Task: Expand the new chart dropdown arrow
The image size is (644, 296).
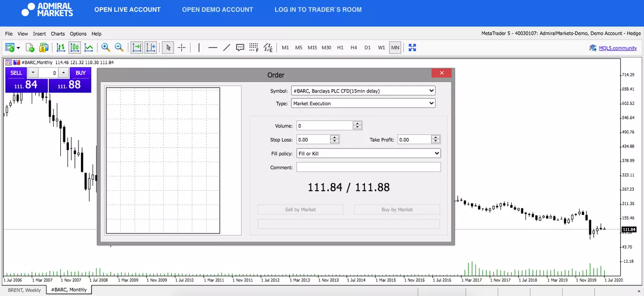Action: (x=18, y=48)
